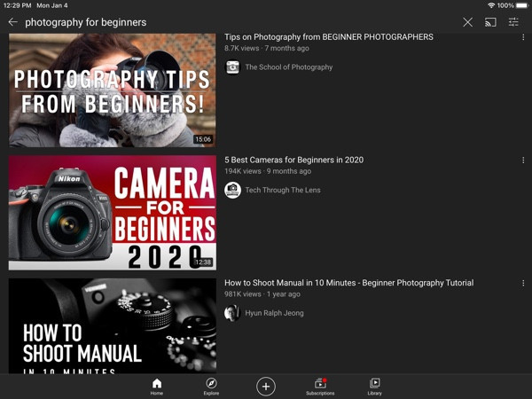Tap the 15:06 duration badge
Viewport: 532px width, 399px height.
(x=203, y=139)
